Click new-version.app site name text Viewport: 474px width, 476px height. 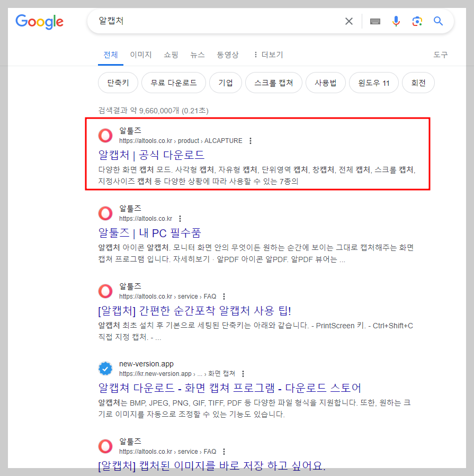pos(146,364)
